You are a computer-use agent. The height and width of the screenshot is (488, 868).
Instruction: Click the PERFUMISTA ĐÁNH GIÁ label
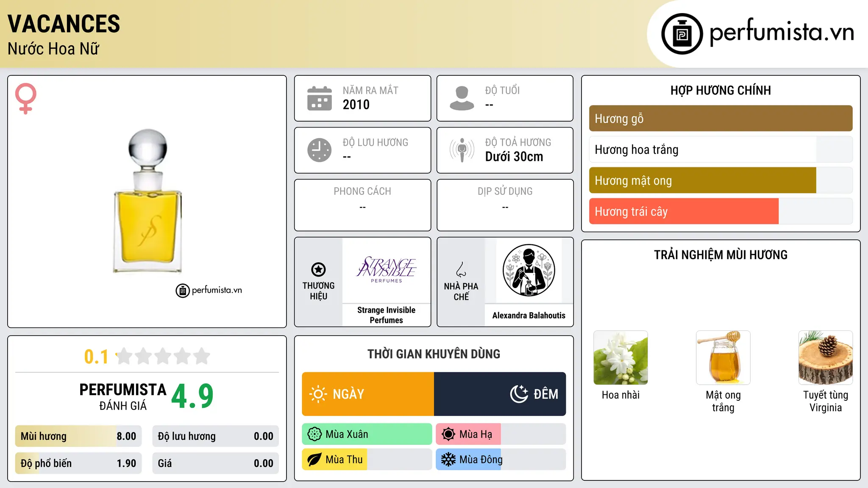click(123, 396)
